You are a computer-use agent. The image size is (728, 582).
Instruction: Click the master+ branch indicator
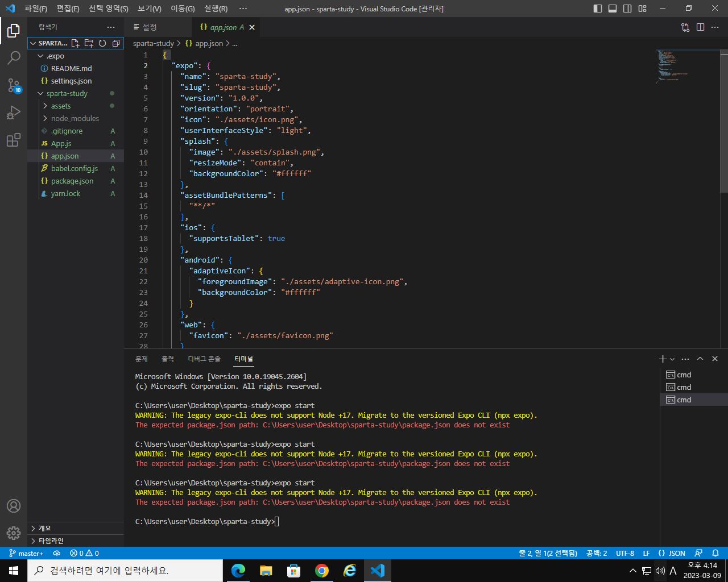[x=25, y=553]
